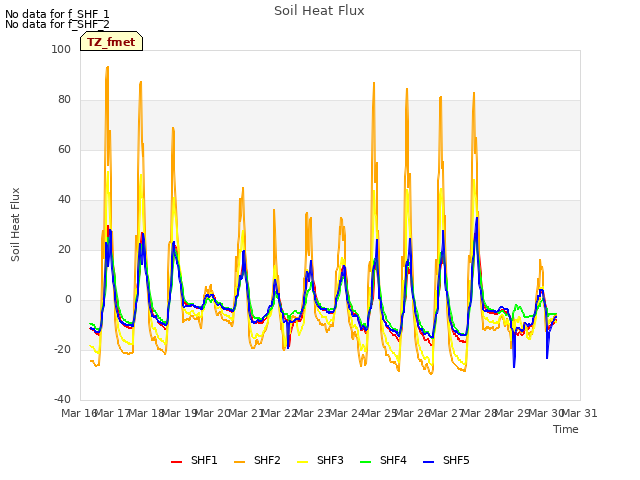This screenshot has width=640, height=480.
Task: Select the green SHF4 legend color line
Action: point(366,462)
